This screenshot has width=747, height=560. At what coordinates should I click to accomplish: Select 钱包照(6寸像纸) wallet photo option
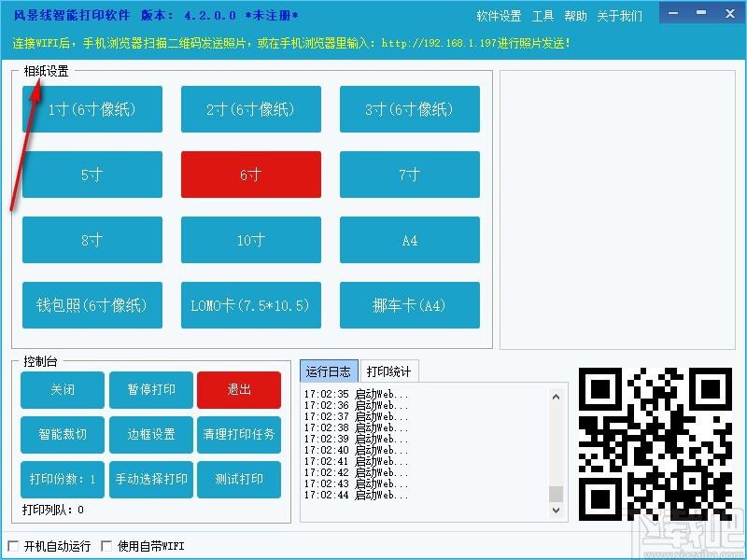92,305
